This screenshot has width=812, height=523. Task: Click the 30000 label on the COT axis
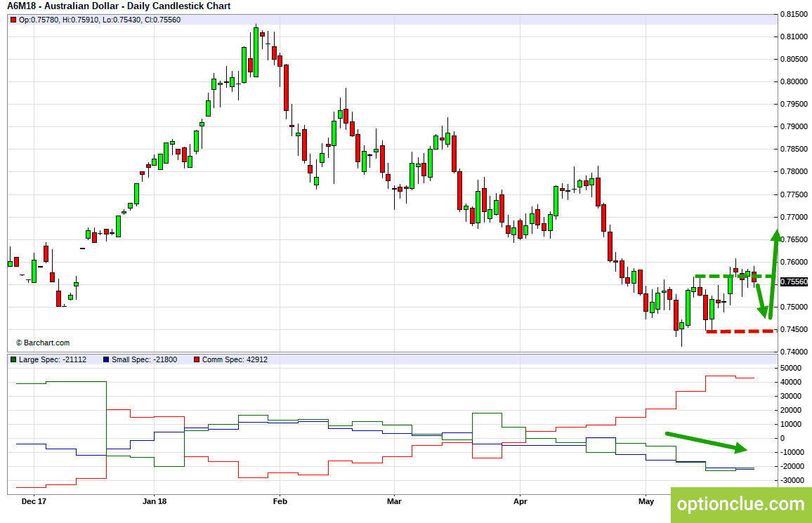pyautogui.click(x=792, y=396)
